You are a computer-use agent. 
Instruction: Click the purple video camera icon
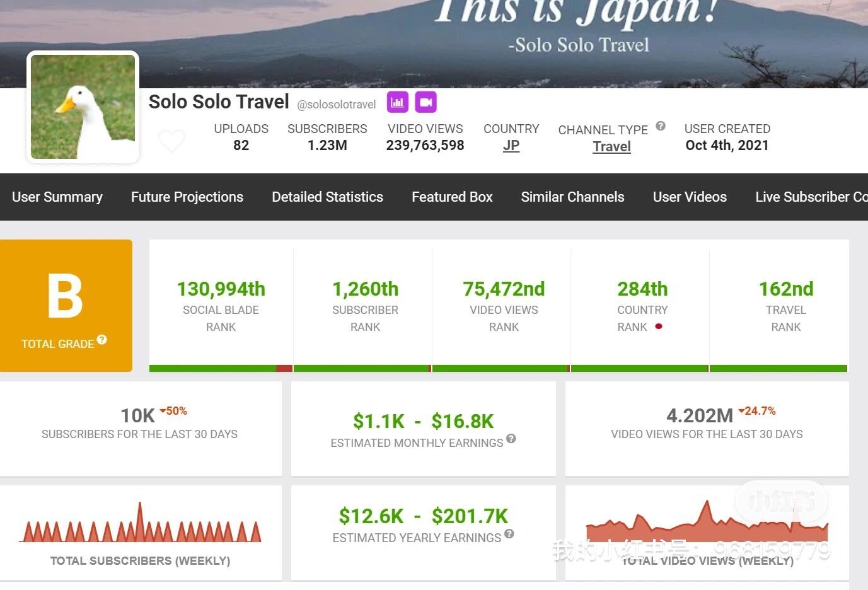point(426,102)
